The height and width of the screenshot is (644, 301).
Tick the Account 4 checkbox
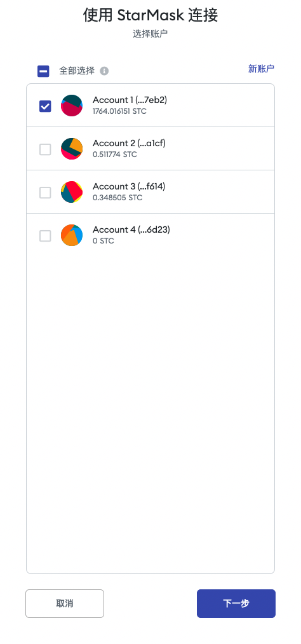[45, 236]
